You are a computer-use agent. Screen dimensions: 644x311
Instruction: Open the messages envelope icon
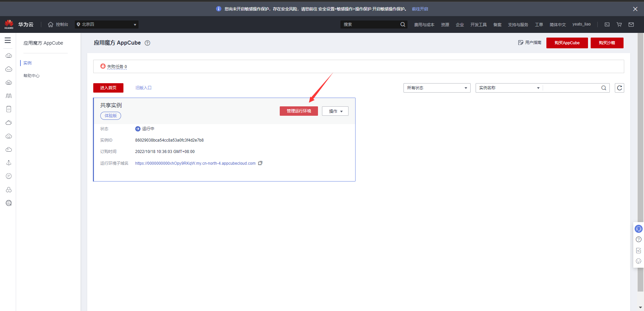tap(631, 24)
